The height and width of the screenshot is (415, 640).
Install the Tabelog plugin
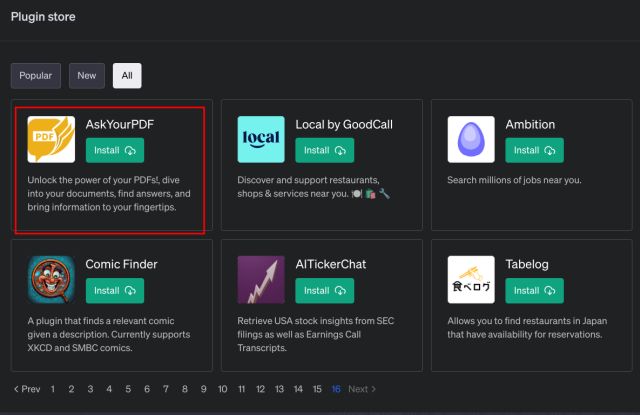(x=534, y=290)
